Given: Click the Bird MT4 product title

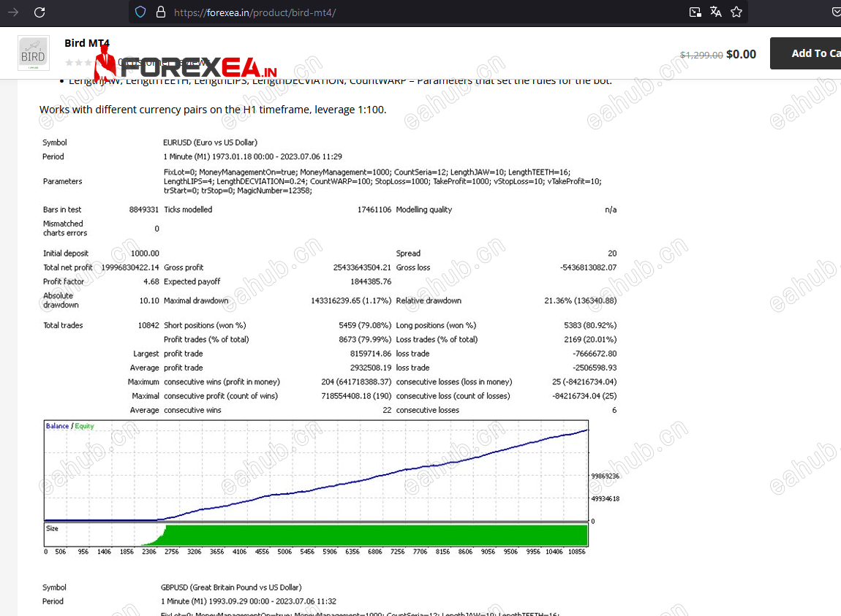Looking at the screenshot, I should click(87, 43).
